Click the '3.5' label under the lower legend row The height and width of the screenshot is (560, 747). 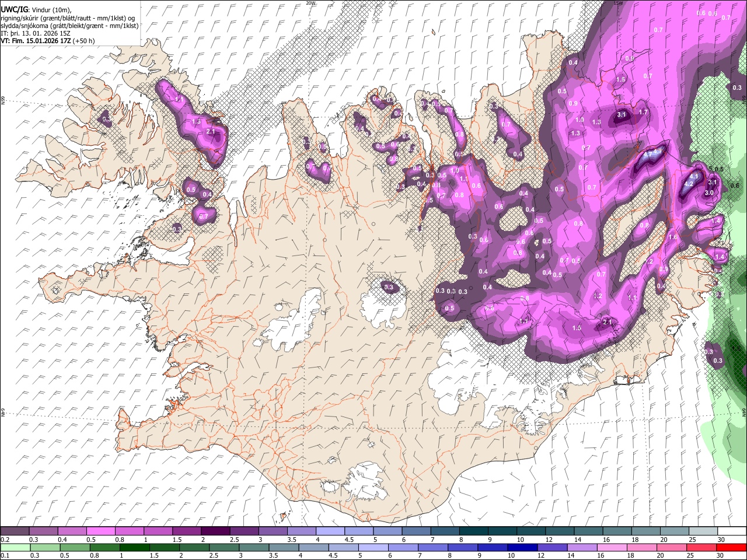274,555
